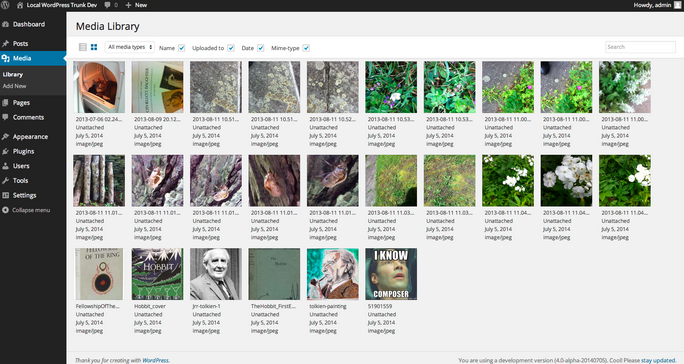The width and height of the screenshot is (684, 364).
Task: Click the plus New icon
Action: coord(129,5)
